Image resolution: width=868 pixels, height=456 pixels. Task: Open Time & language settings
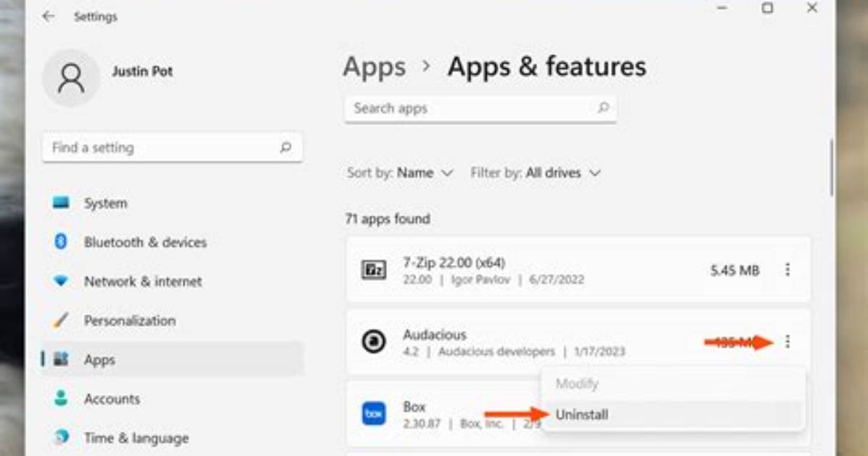[173, 438]
